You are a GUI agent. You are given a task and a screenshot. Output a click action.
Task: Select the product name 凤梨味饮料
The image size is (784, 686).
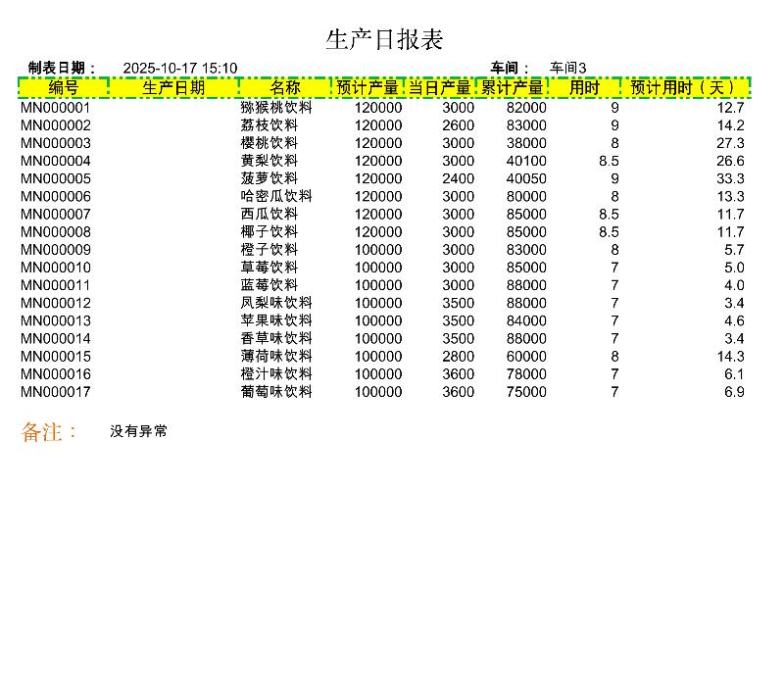tap(276, 303)
